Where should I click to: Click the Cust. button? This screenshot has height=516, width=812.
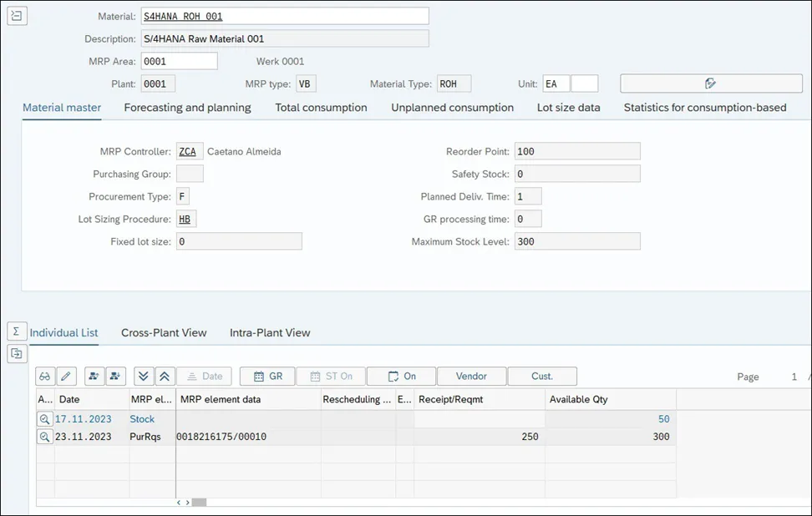tap(542, 377)
